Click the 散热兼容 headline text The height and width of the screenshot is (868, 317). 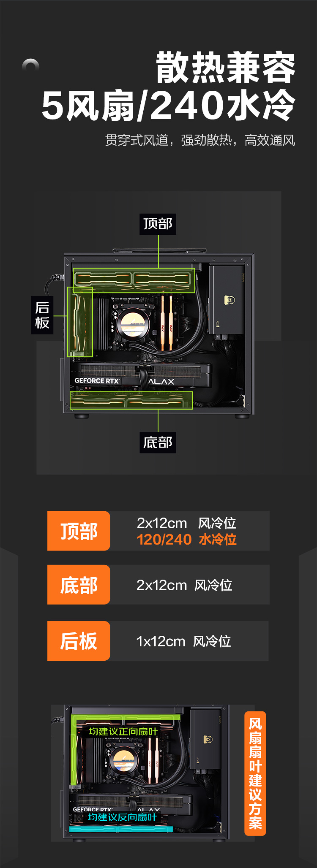pyautogui.click(x=225, y=68)
